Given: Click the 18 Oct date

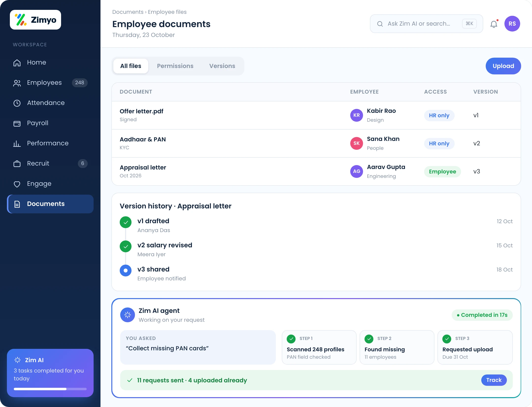Looking at the screenshot, I should pos(504,270).
